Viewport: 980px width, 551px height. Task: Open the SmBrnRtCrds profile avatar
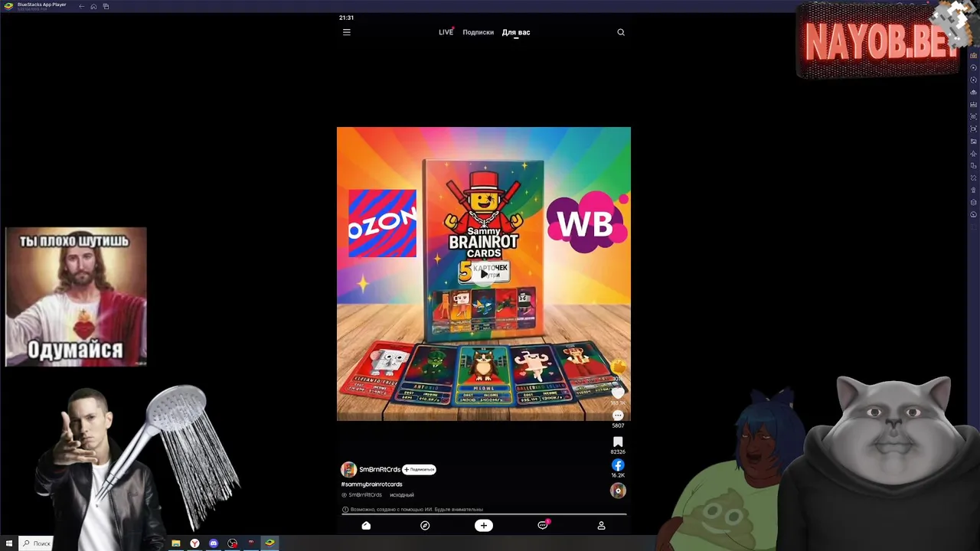[348, 469]
